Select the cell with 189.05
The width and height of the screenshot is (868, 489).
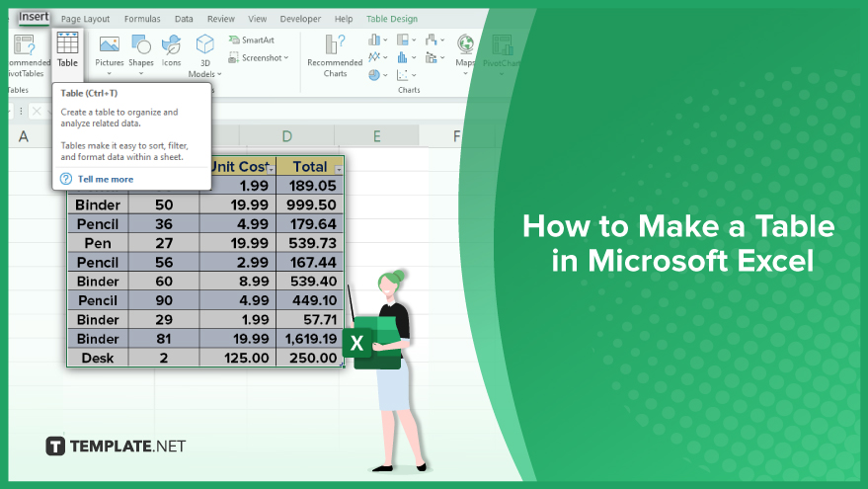tap(310, 186)
